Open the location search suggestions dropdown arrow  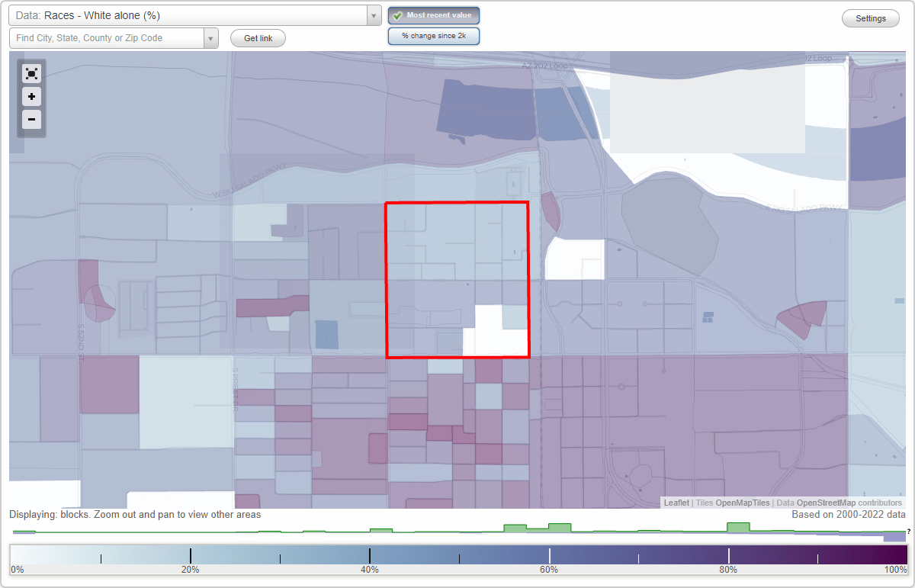(x=211, y=37)
